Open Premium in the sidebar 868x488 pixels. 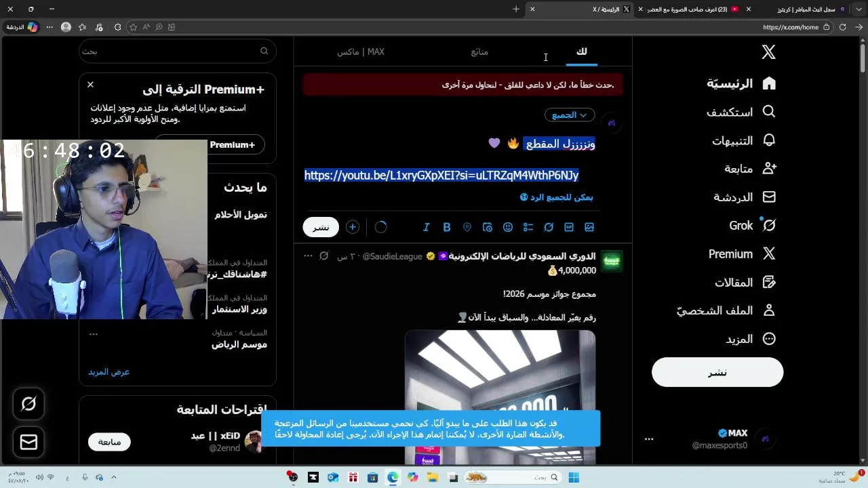[742, 254]
